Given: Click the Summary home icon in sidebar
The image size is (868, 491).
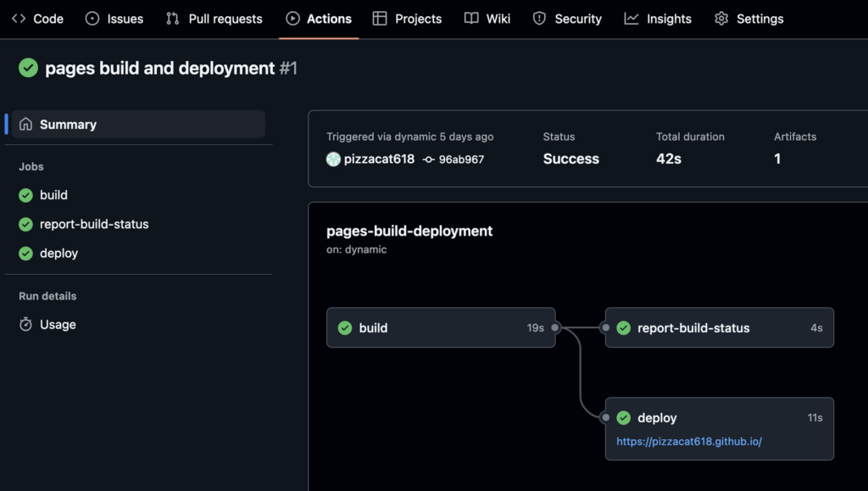Looking at the screenshot, I should 25,124.
